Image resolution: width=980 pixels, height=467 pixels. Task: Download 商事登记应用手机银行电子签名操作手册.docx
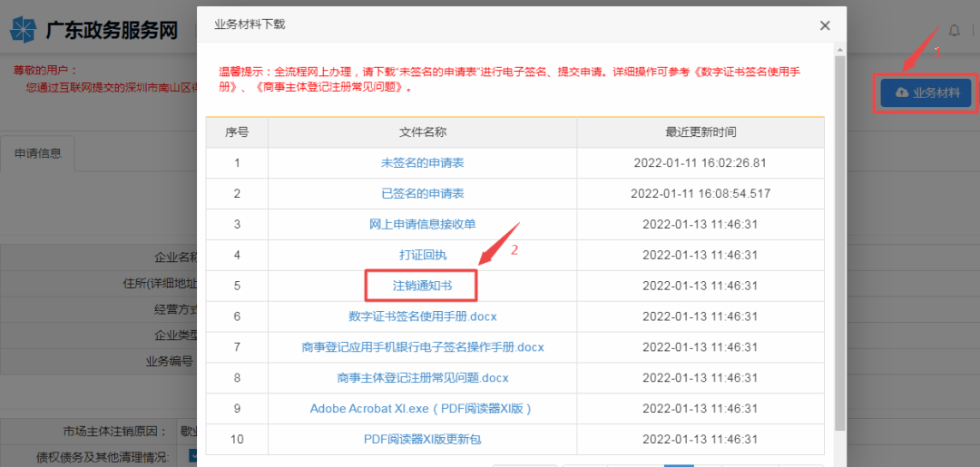click(423, 346)
